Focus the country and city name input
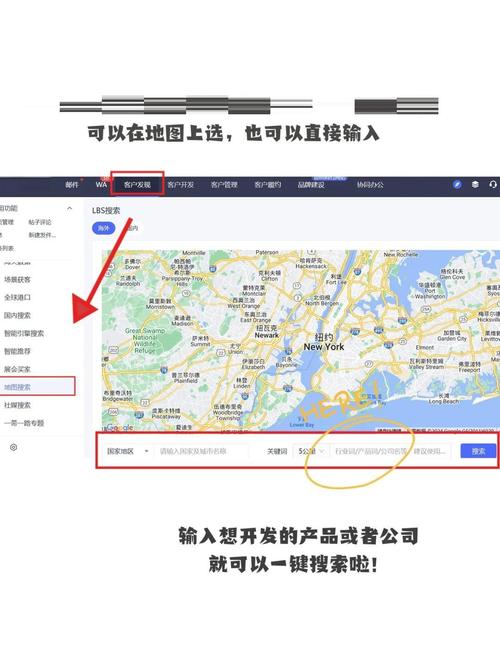The image size is (500, 654). pyautogui.click(x=202, y=451)
